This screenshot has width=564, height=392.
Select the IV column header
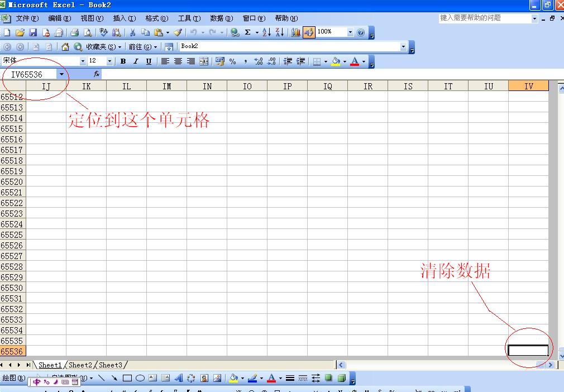[x=528, y=86]
